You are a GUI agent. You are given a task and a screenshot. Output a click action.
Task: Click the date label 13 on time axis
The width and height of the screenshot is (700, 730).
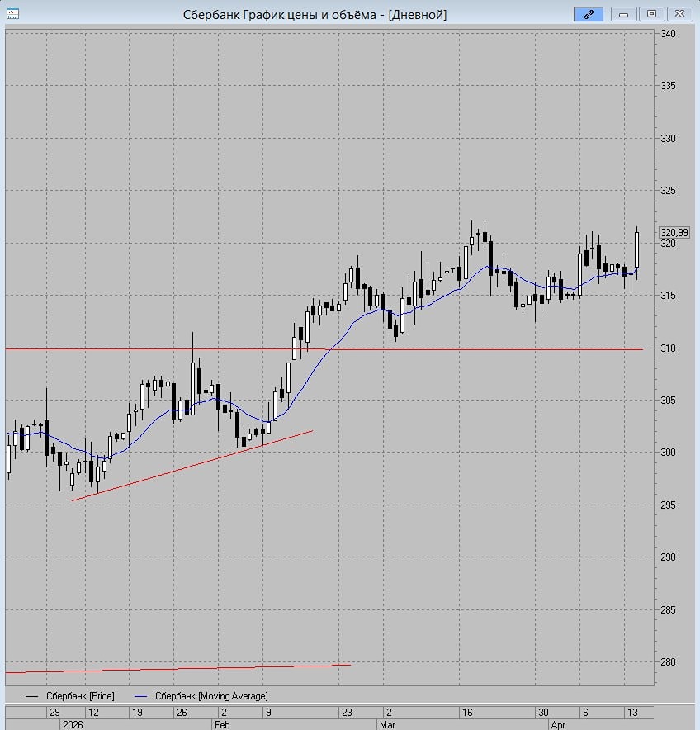[632, 713]
